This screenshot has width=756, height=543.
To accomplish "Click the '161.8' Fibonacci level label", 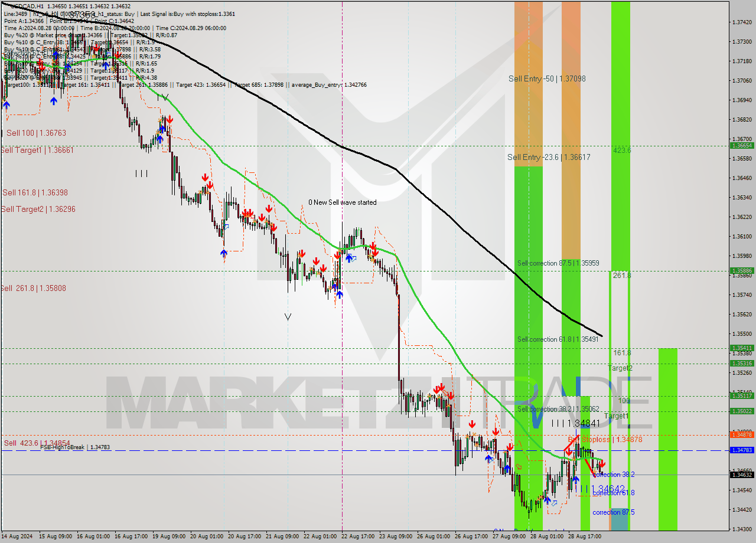I will [x=622, y=353].
